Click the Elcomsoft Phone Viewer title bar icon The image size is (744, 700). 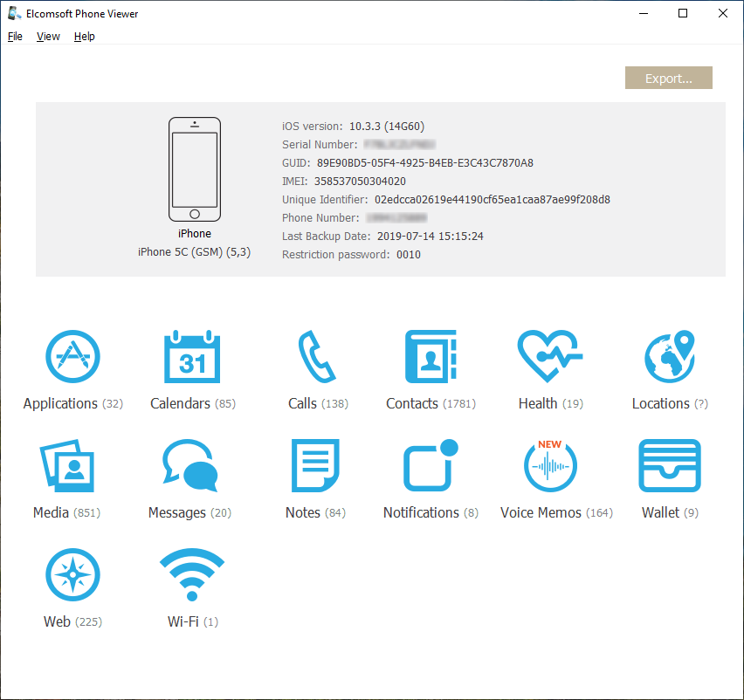(14, 13)
